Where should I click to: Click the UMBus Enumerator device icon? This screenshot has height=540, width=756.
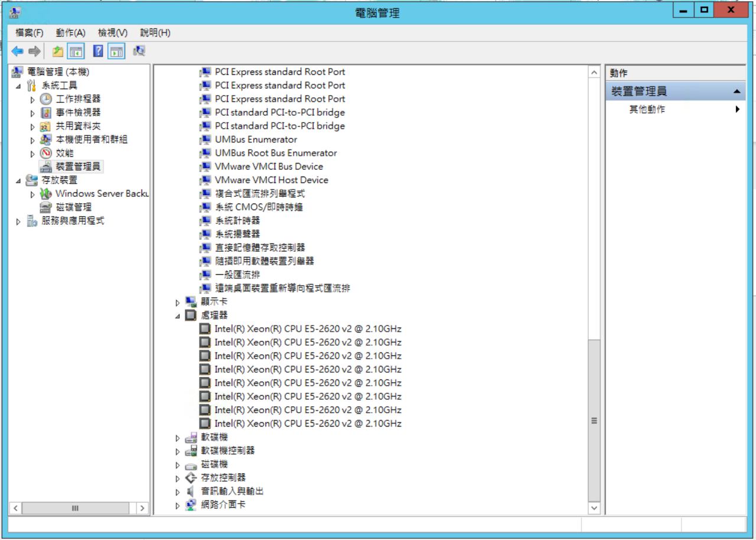click(x=205, y=139)
